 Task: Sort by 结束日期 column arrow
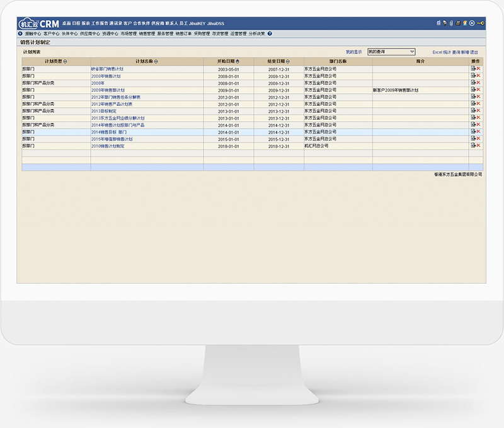287,61
